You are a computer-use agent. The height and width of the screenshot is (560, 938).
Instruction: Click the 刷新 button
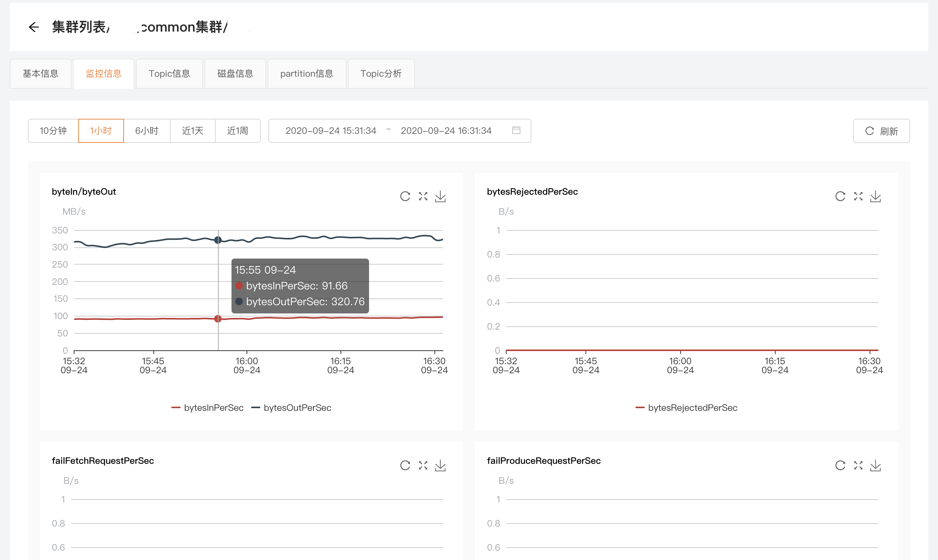[x=881, y=130]
